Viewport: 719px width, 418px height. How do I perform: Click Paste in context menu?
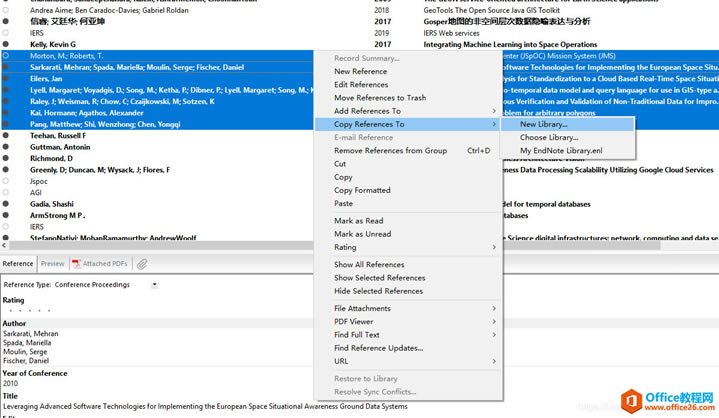click(343, 204)
